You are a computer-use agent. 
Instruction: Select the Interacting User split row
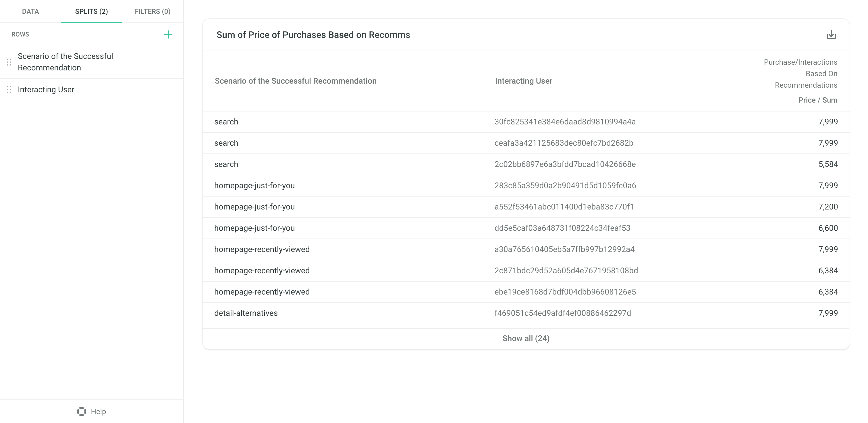pyautogui.click(x=92, y=90)
